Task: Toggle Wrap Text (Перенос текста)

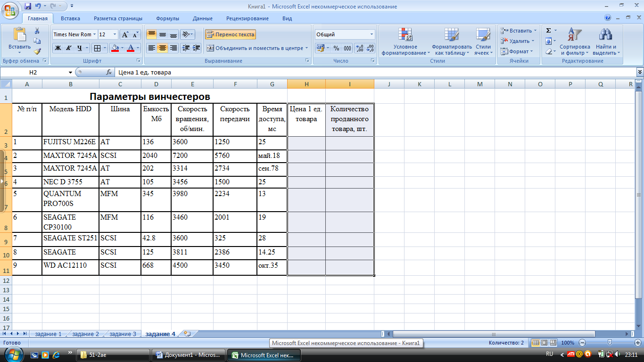Action: 231,34
